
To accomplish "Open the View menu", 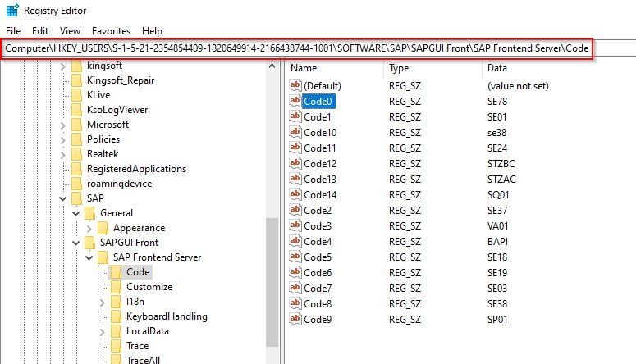I will (x=70, y=31).
